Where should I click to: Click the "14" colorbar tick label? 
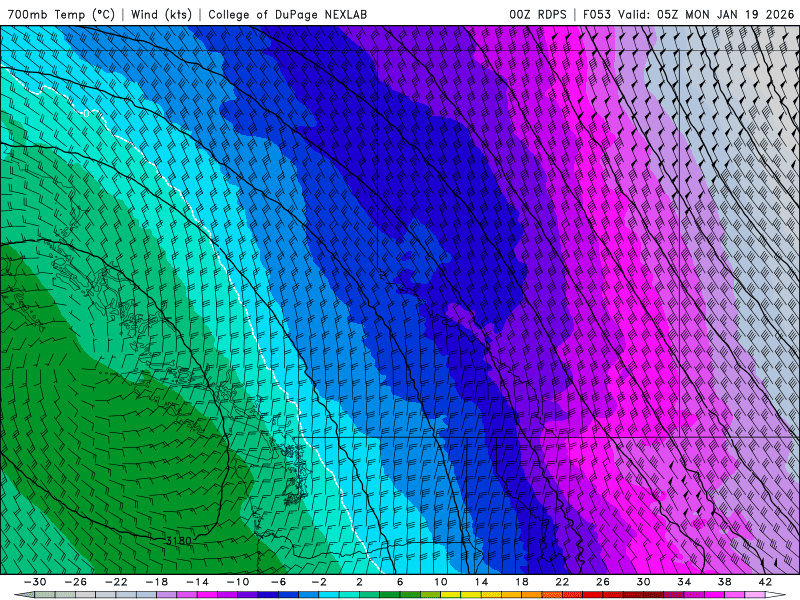481,582
